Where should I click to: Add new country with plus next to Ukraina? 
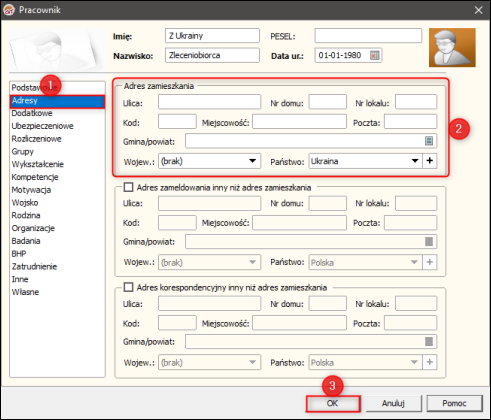click(x=430, y=161)
